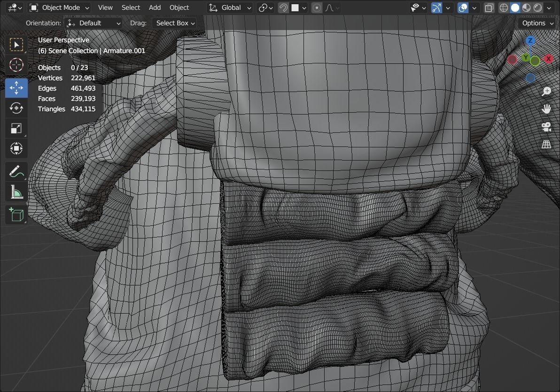Viewport: 560px width, 392px height.
Task: Toggle proportional editing
Action: coord(317,8)
